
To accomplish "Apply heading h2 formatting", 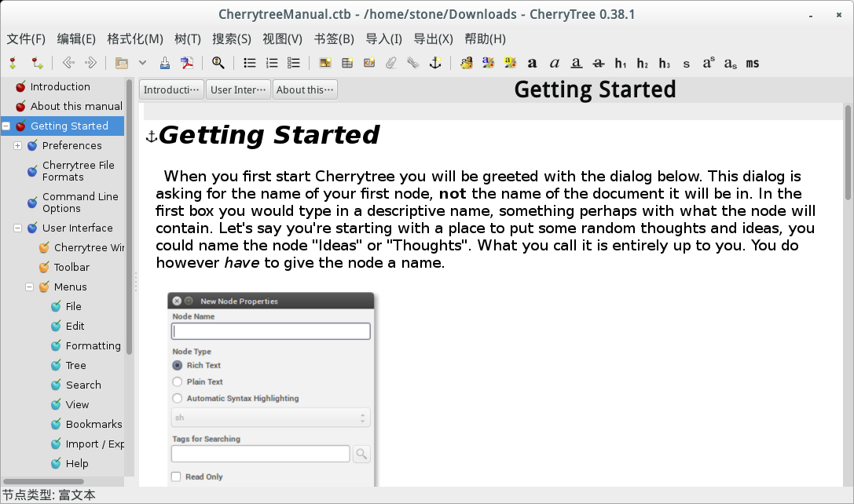I will click(x=643, y=63).
